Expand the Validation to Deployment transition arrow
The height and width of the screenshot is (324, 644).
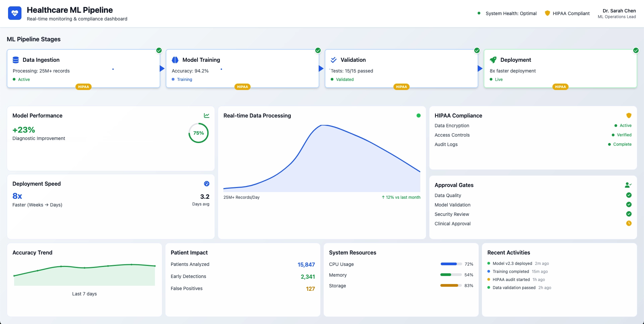480,68
